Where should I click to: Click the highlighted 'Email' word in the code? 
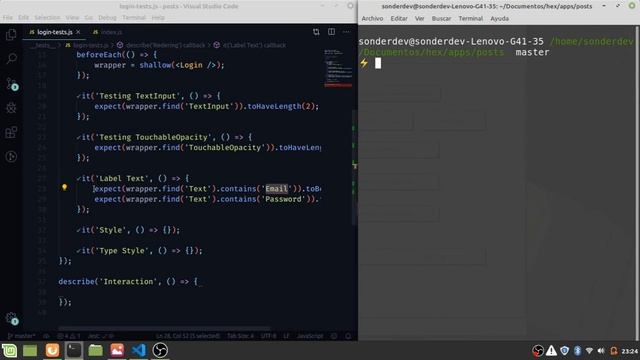276,189
